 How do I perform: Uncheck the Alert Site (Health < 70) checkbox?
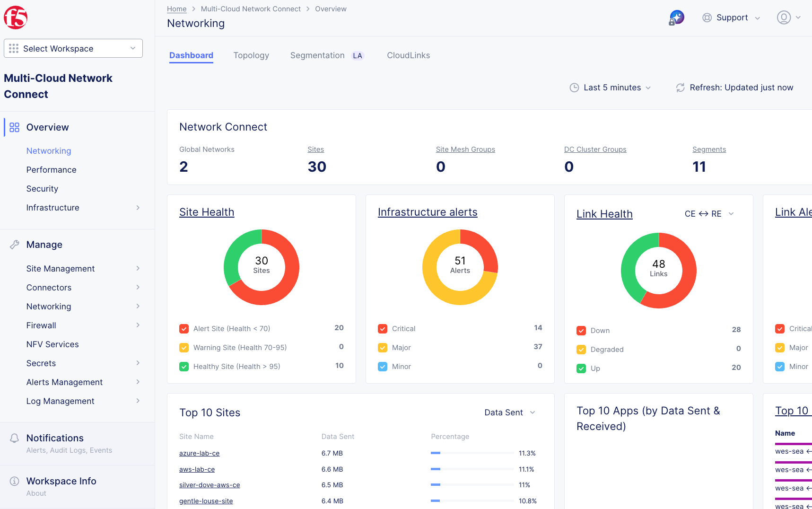click(184, 329)
